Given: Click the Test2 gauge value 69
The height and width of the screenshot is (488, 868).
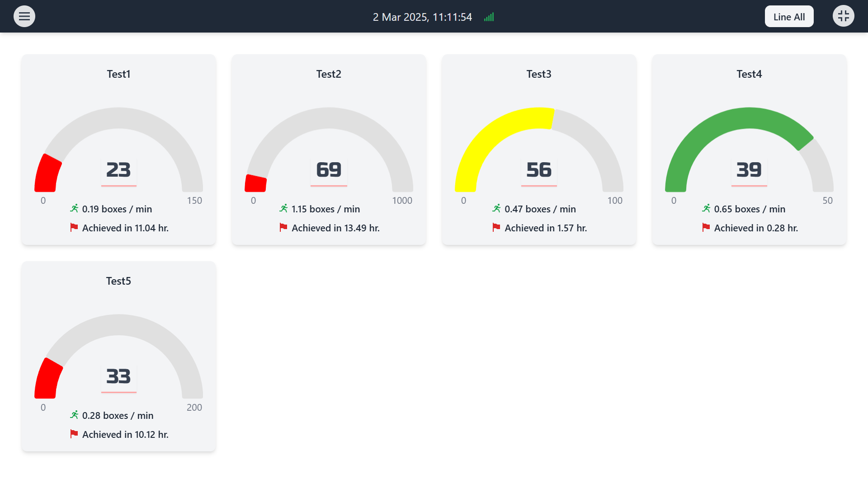Looking at the screenshot, I should click(329, 170).
